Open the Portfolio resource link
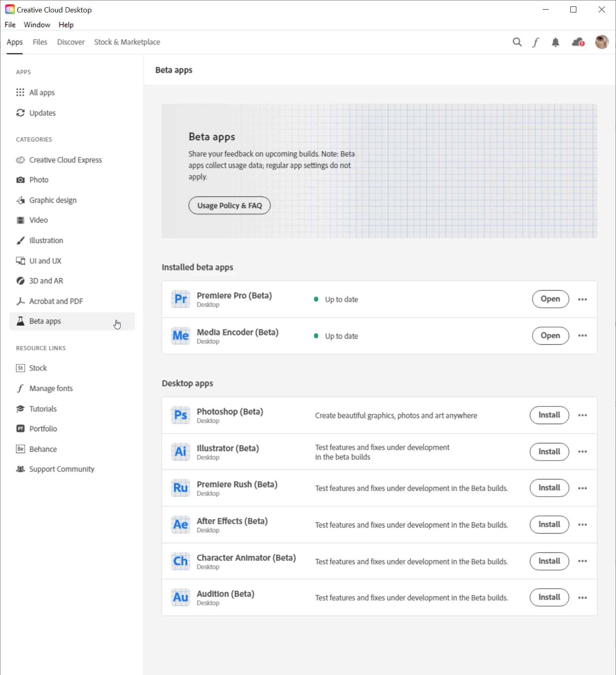The height and width of the screenshot is (675, 616). (x=72, y=429)
